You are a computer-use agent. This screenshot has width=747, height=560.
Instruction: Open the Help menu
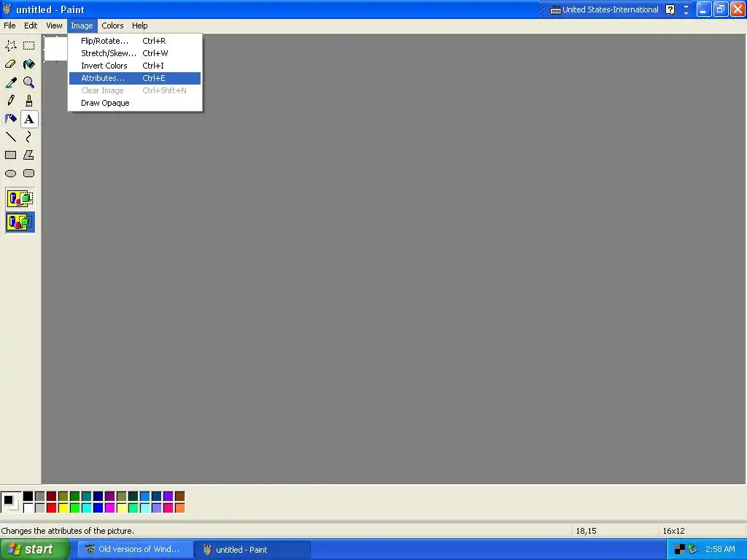pyautogui.click(x=139, y=26)
